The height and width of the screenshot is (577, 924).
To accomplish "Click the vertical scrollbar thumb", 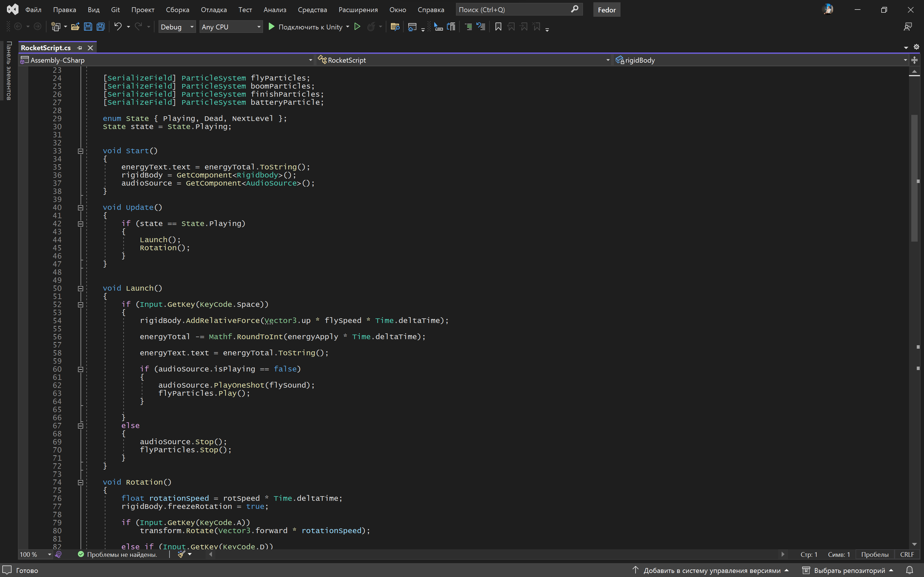I will [x=914, y=178].
